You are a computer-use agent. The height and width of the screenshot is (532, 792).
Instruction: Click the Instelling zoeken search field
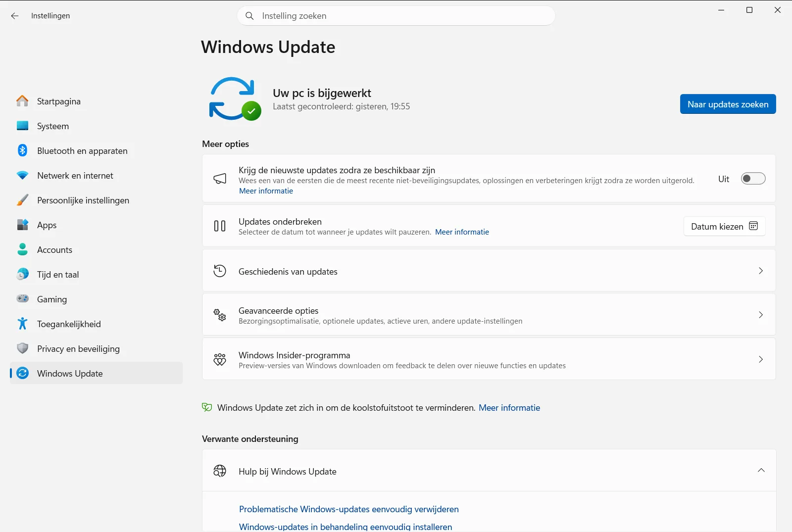click(x=396, y=16)
